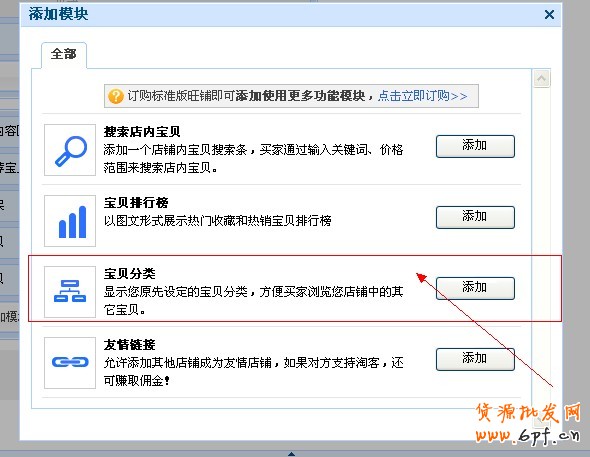Screen dimensions: 590x457
Task: Click the chain link friend-links icon
Action: tap(70, 363)
